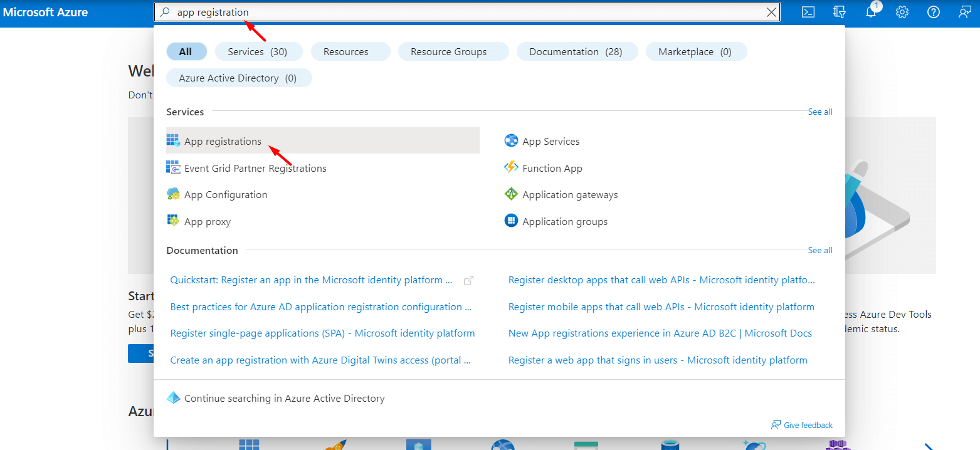Launch the Cloud Shell terminal
Screen dimensions: 980x450
(x=808, y=11)
